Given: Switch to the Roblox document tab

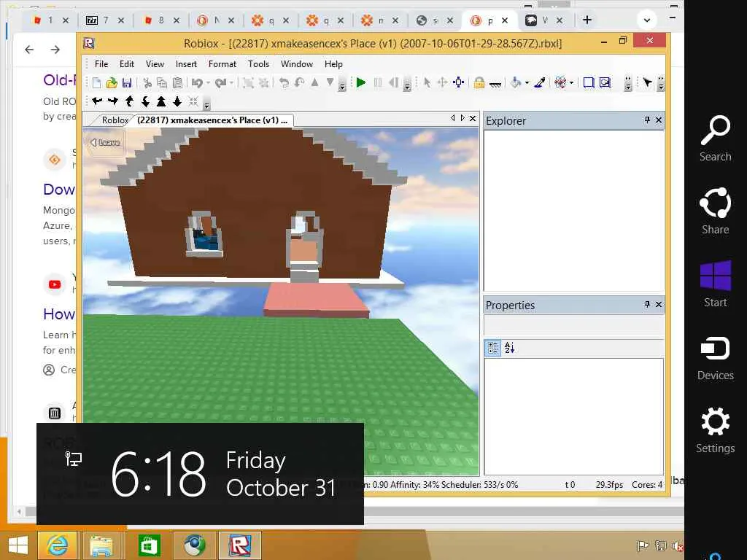Looking at the screenshot, I should (115, 120).
